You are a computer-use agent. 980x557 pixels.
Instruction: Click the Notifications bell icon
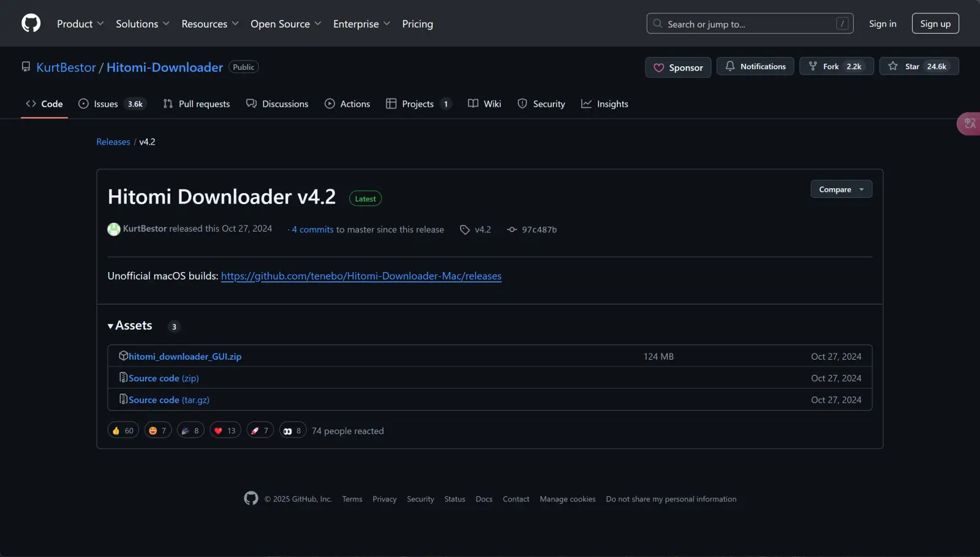(729, 66)
